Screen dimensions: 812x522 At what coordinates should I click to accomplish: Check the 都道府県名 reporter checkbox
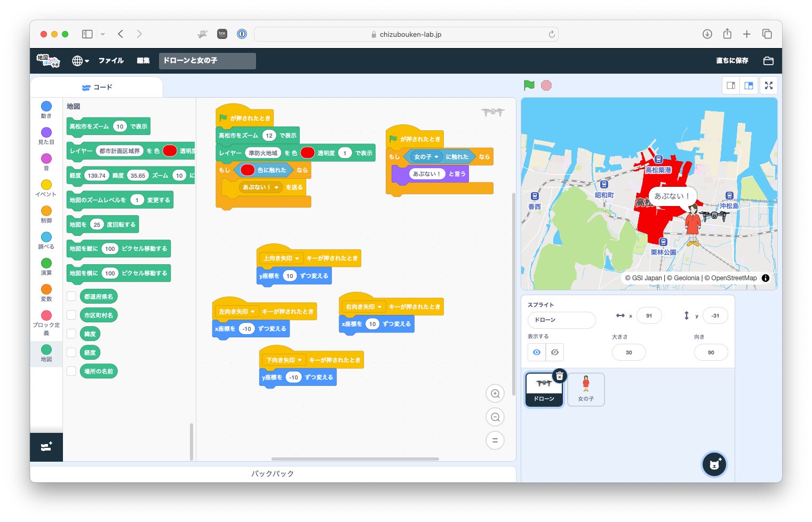[71, 296]
